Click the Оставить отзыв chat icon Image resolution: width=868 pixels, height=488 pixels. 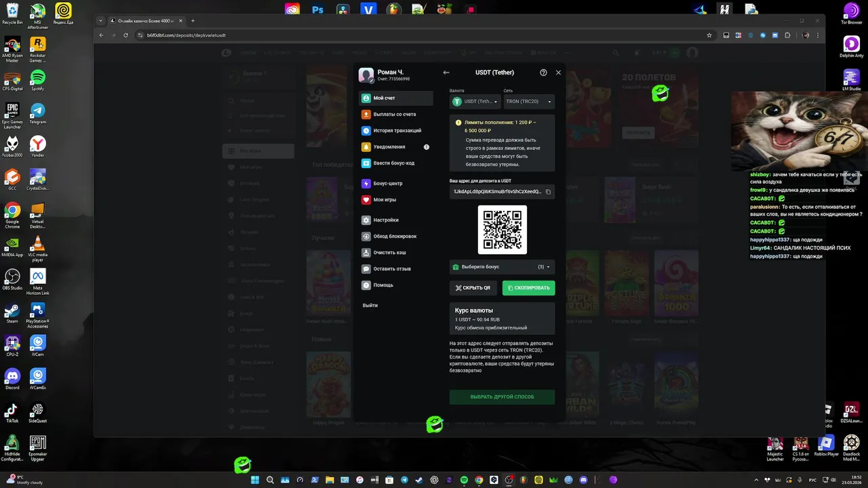tap(366, 269)
